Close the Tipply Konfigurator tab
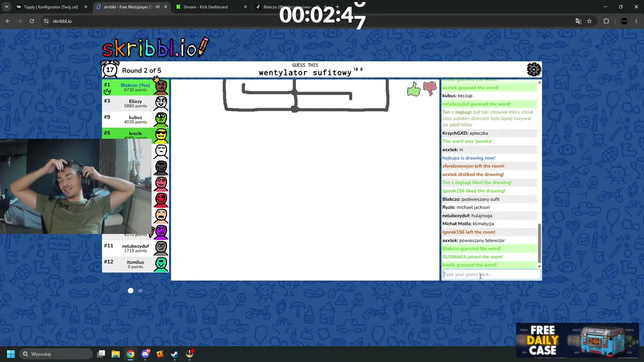Viewport: 644px width, 362px height. coord(86,7)
